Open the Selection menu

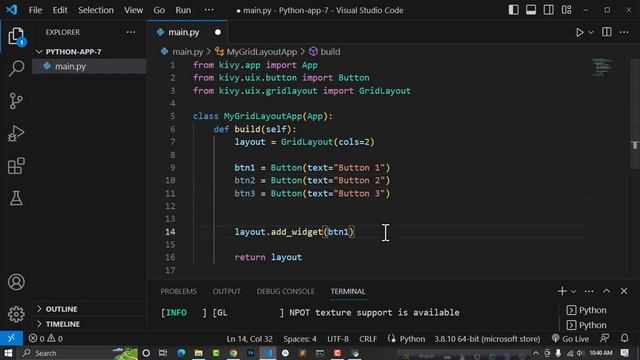tap(96, 10)
